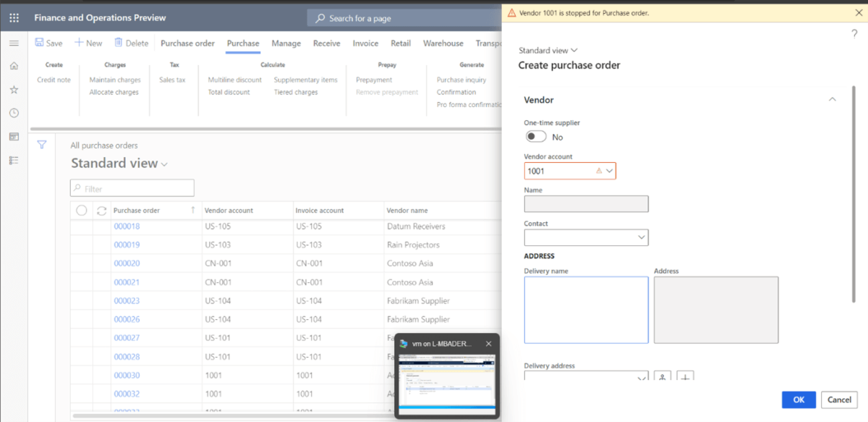868x422 pixels.
Task: Open purchase order 000026 link
Action: click(127, 319)
